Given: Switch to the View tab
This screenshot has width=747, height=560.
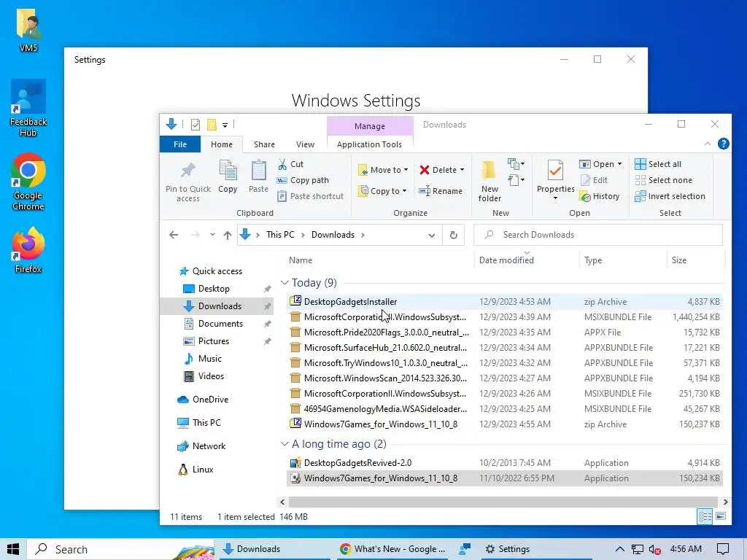Looking at the screenshot, I should pyautogui.click(x=305, y=144).
